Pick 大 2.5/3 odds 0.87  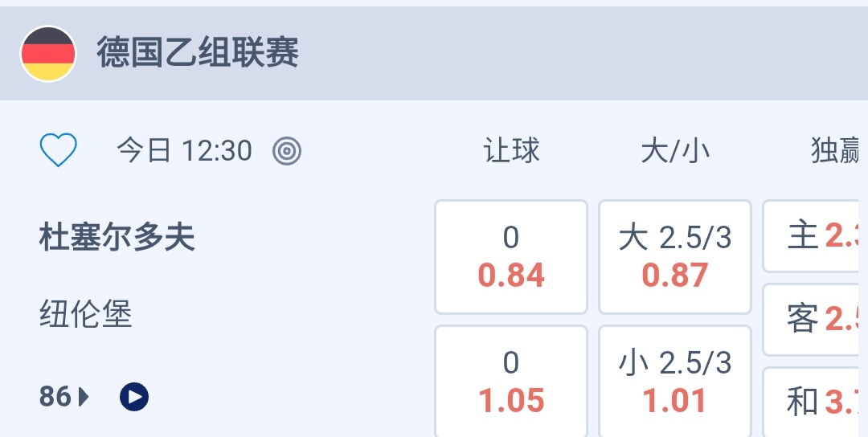[x=675, y=257]
